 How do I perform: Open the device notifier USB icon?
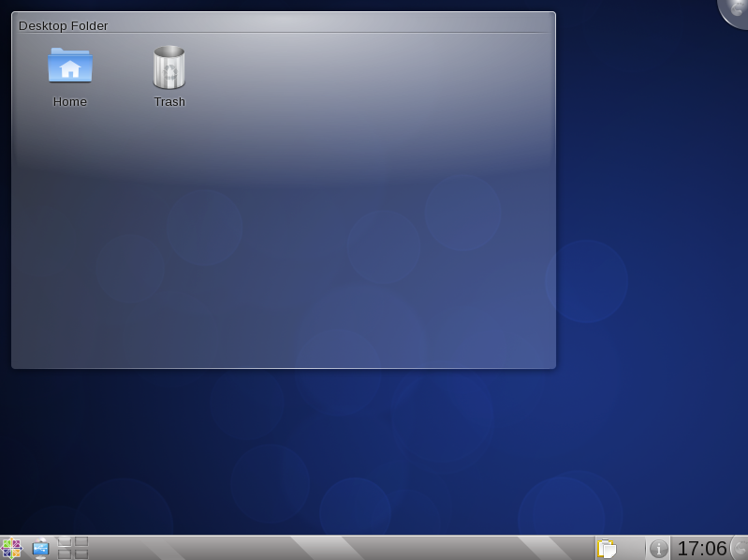40,549
